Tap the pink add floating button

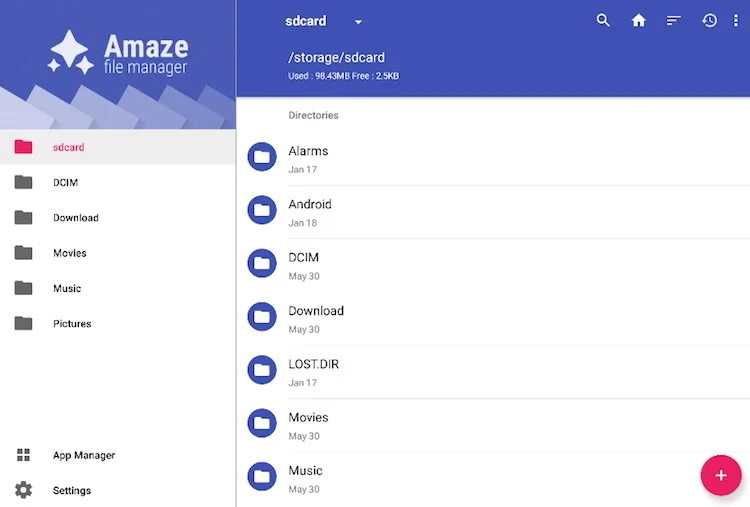721,474
